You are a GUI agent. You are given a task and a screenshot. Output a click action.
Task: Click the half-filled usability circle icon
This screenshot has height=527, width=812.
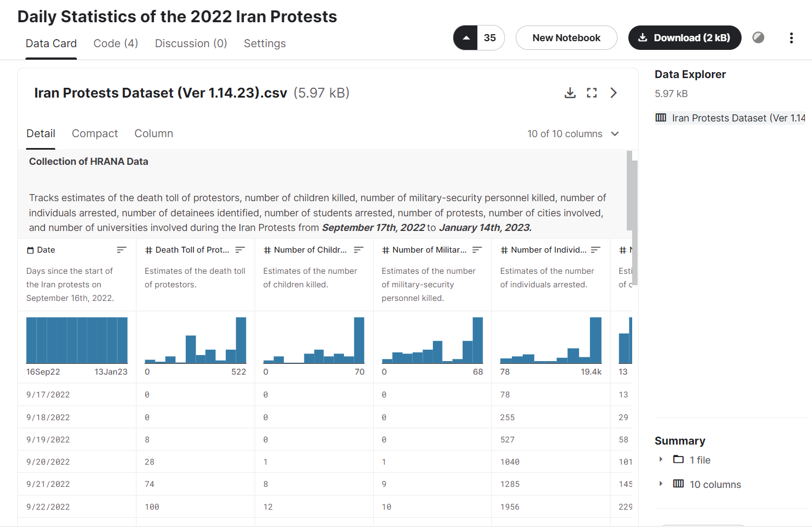coord(758,37)
